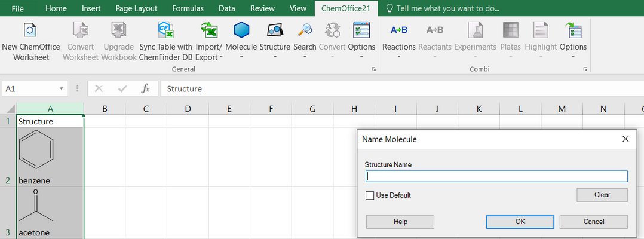This screenshot has width=644, height=239.
Task: Expand the General Options dropdown arrow
Action: [x=361, y=57]
